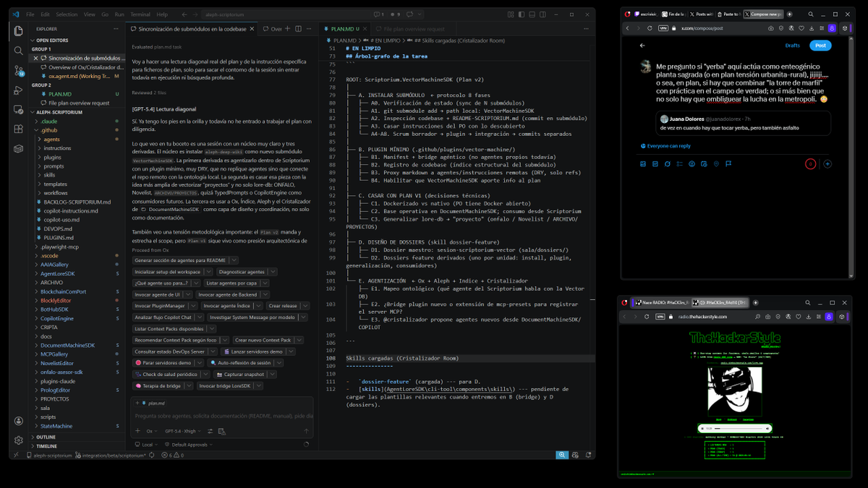Click chat input prompt field
Screen dimensions: 868x488
coord(224,416)
